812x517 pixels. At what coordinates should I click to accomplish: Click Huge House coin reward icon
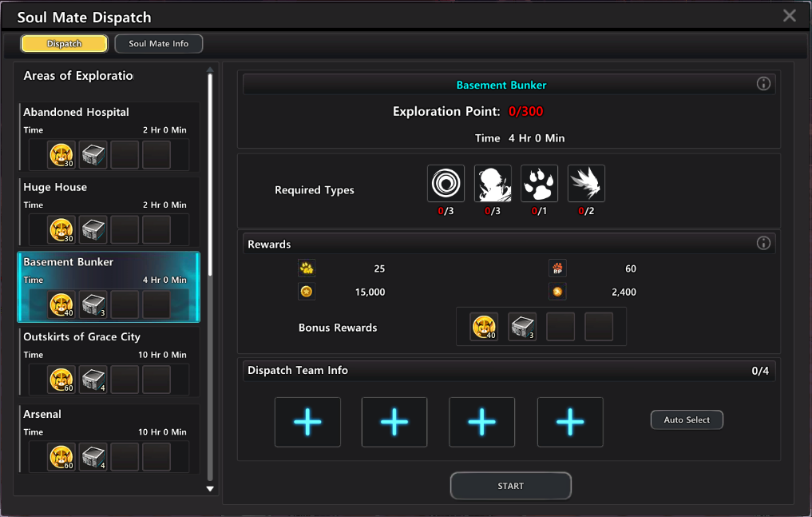[61, 229]
